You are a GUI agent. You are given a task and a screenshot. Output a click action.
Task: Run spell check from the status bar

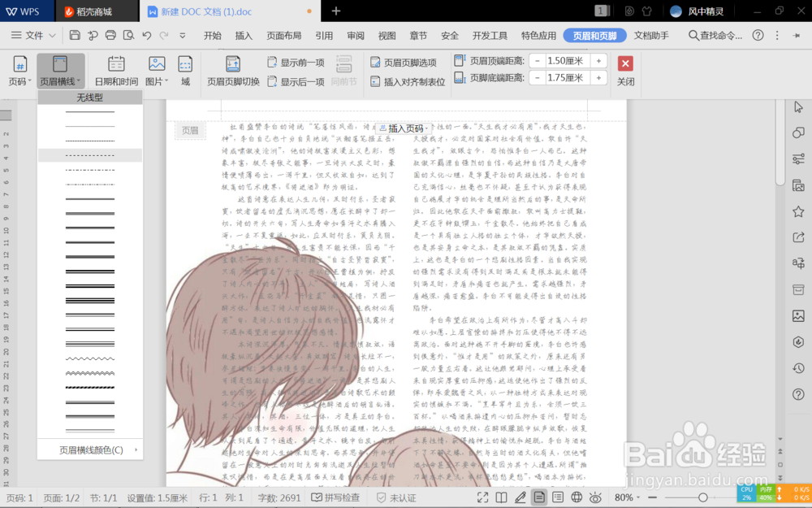point(338,497)
